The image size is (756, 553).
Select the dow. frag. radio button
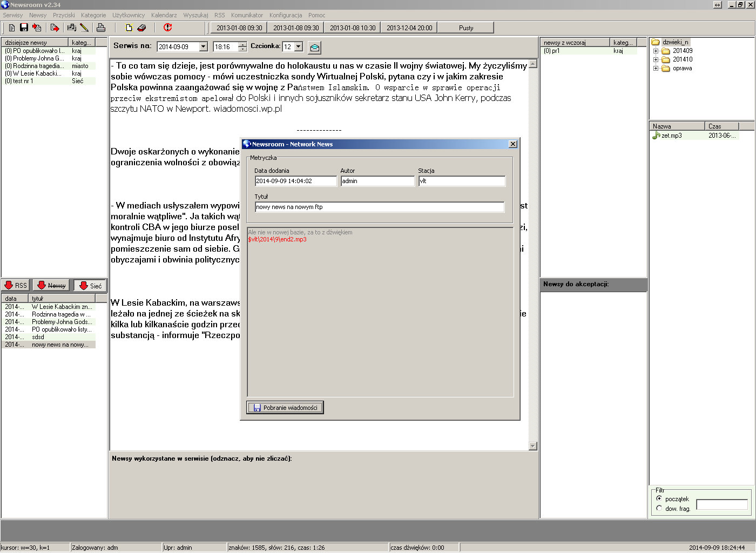point(659,508)
